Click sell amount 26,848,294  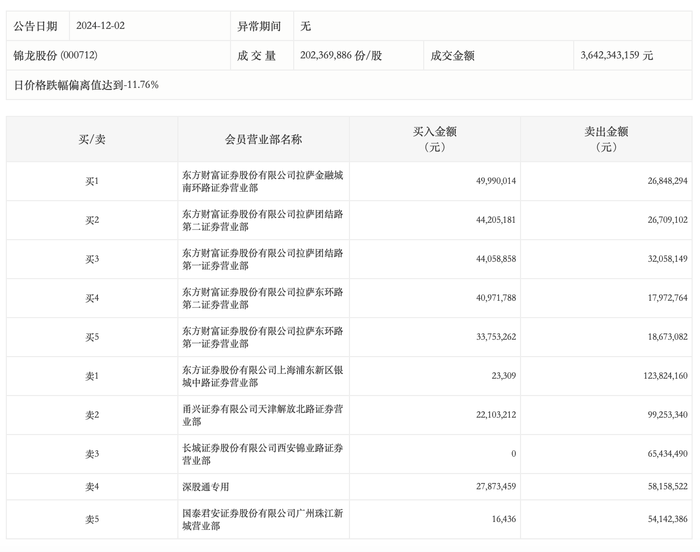point(668,181)
